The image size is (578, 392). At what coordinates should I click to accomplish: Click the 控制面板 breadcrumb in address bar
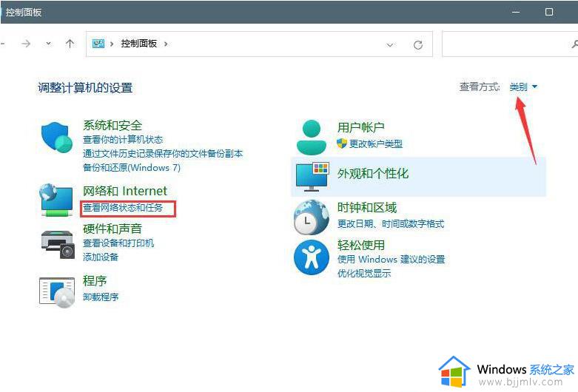point(139,44)
